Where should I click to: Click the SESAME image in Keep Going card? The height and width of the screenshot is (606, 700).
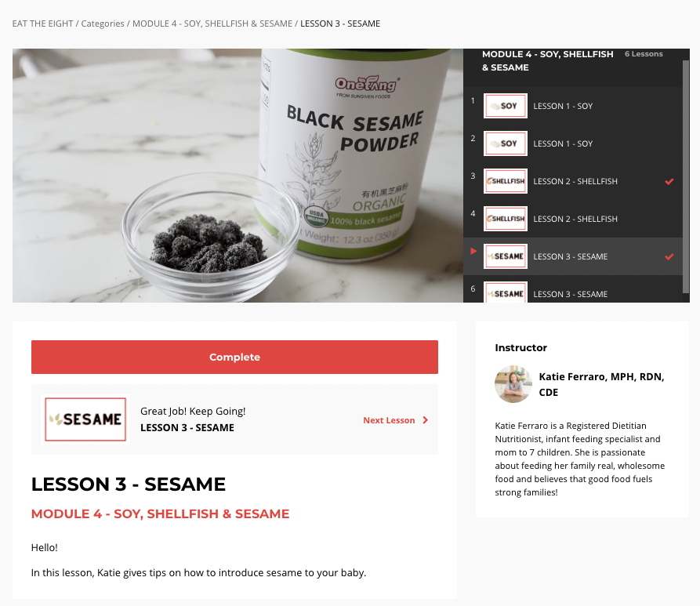[x=85, y=419]
